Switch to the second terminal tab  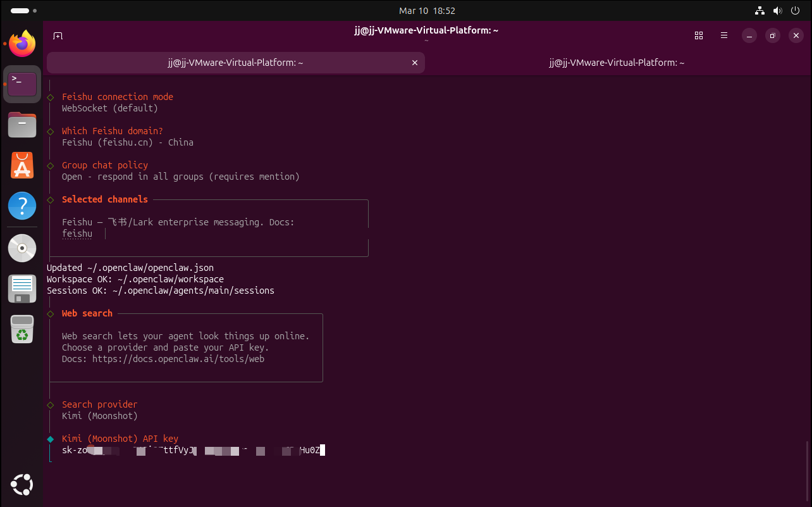point(617,63)
